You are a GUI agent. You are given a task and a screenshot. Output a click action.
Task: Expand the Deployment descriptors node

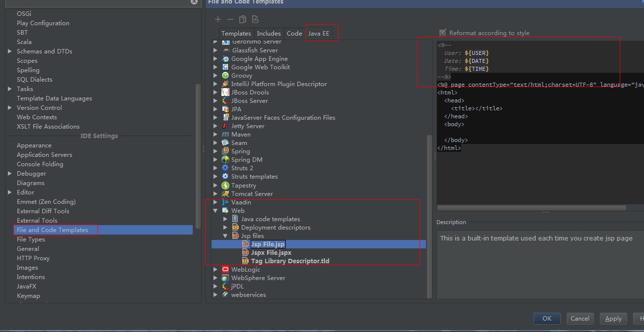pyautogui.click(x=225, y=227)
